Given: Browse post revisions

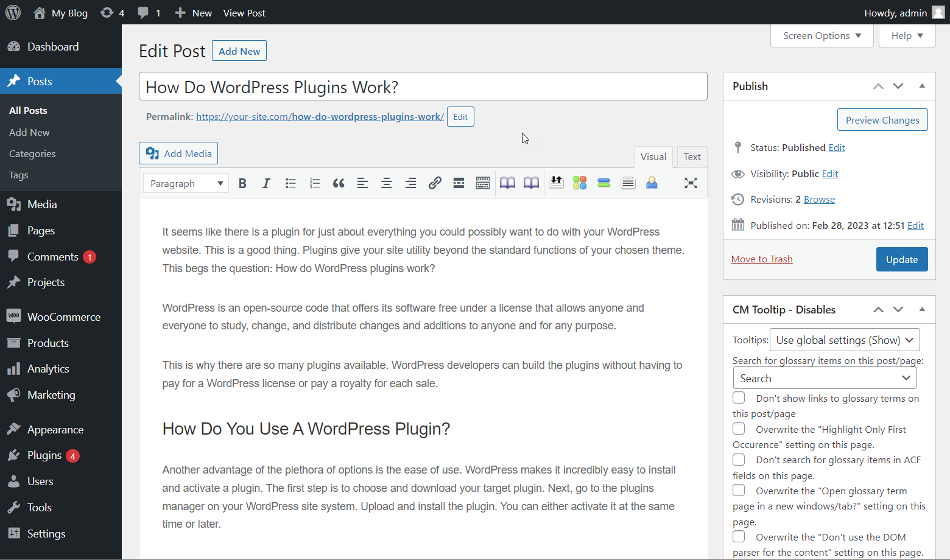Looking at the screenshot, I should pos(819,200).
